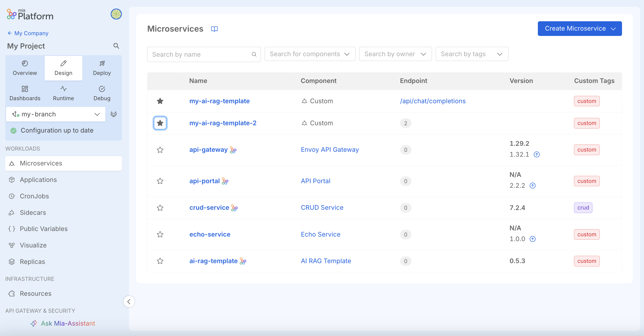The width and height of the screenshot is (644, 336).
Task: Click the marketplace icon beside api-portal
Action: coord(225,181)
